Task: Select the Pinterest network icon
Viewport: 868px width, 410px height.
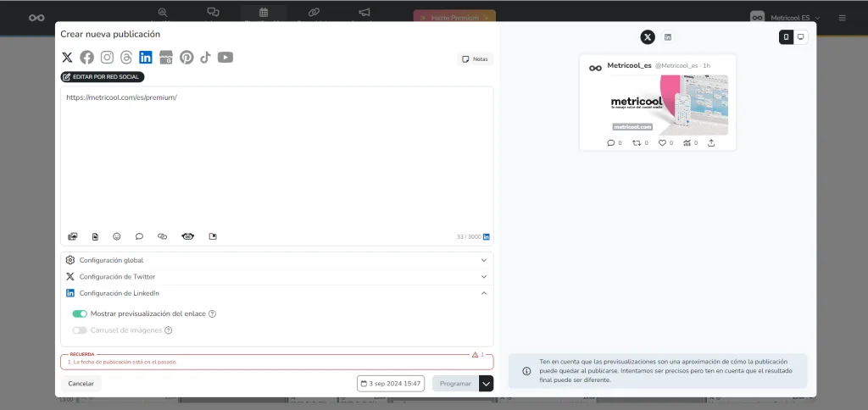Action: click(x=186, y=58)
